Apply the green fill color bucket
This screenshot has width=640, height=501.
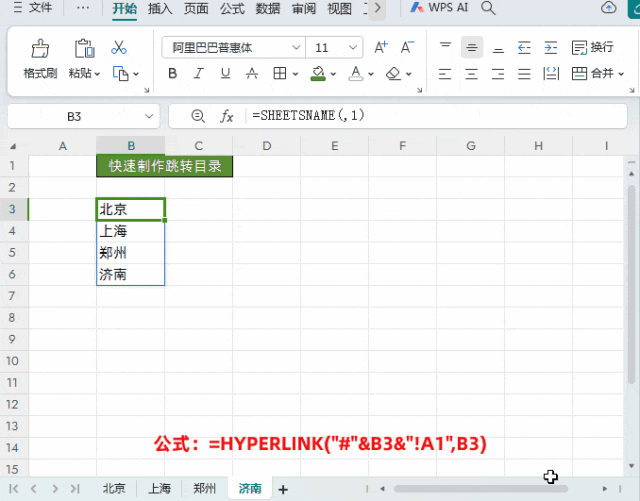[318, 74]
